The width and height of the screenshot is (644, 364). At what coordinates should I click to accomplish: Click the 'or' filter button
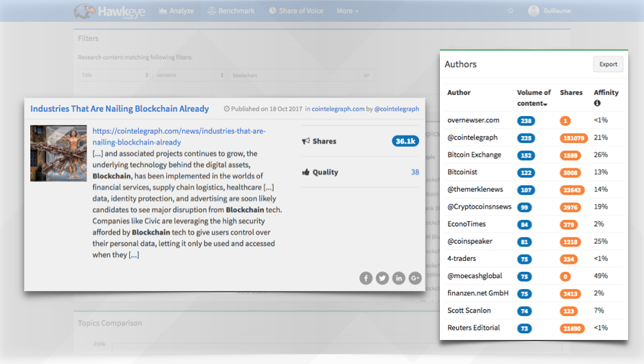[366, 75]
